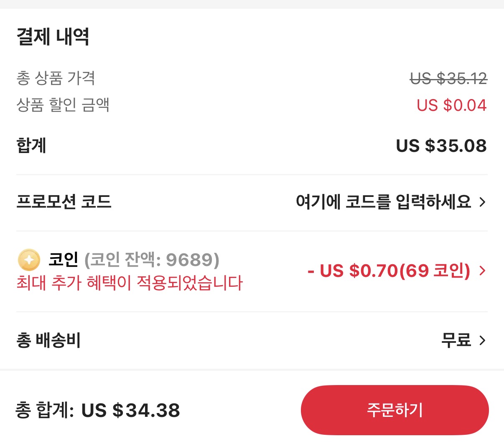Screen dimensions: 504x444
Task: Tap the 코인 잔액 9689 balance text
Action: pos(152,260)
